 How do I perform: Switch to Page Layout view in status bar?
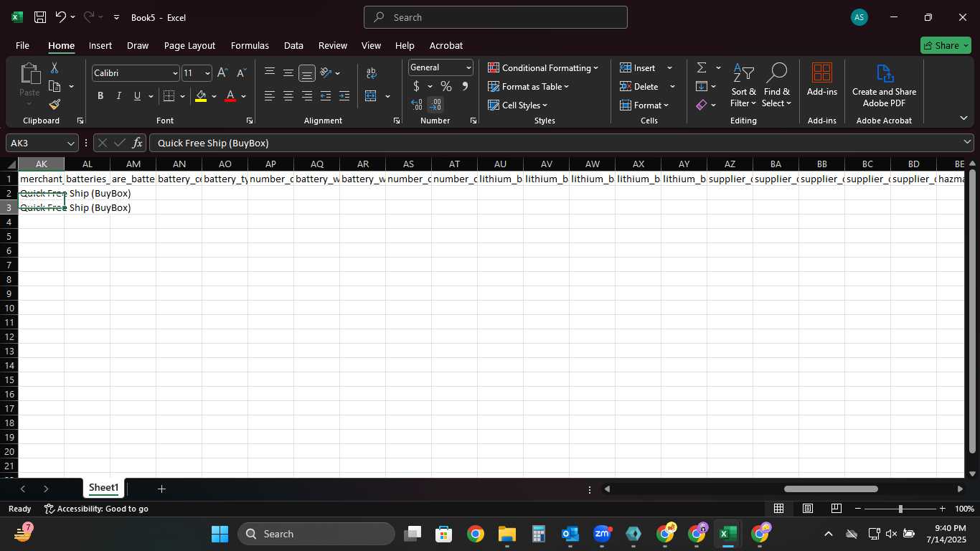[808, 509]
